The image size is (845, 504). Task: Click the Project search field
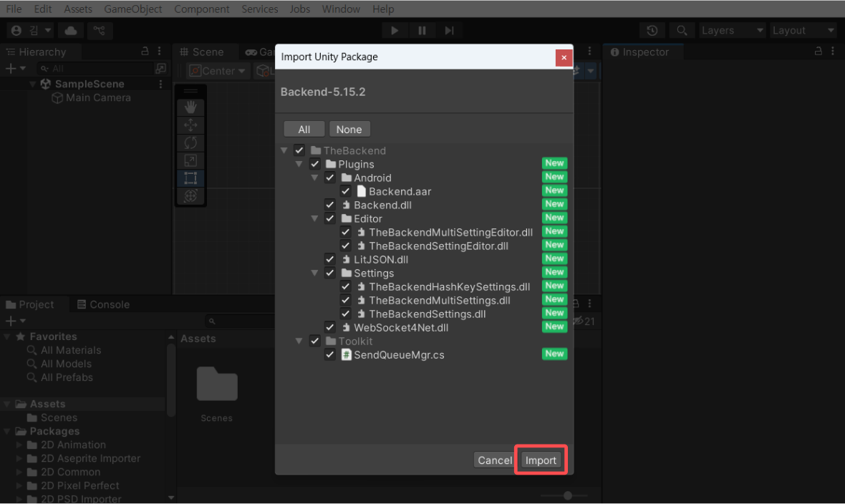click(x=241, y=321)
